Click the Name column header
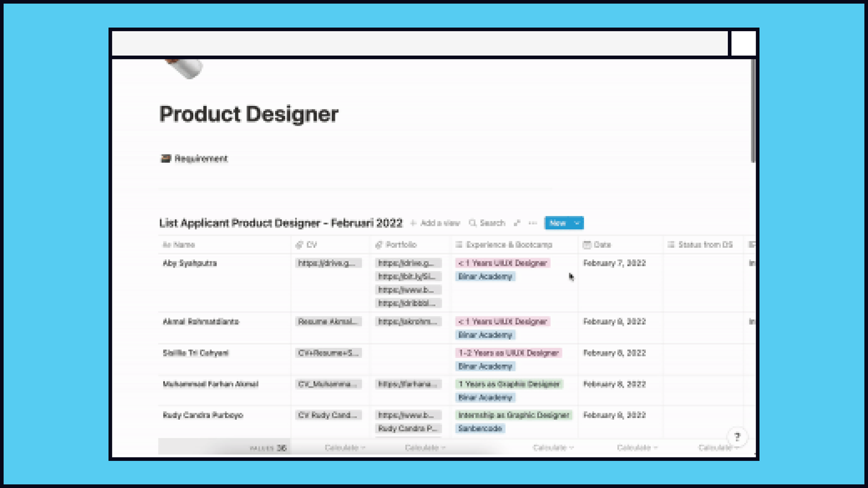This screenshot has height=488, width=868. pyautogui.click(x=225, y=245)
